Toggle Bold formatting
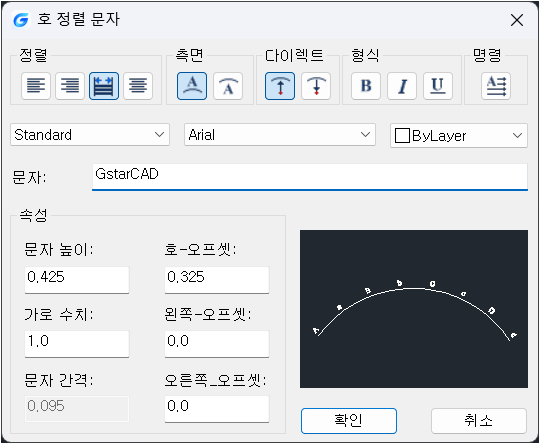540x444 pixels. (x=366, y=86)
